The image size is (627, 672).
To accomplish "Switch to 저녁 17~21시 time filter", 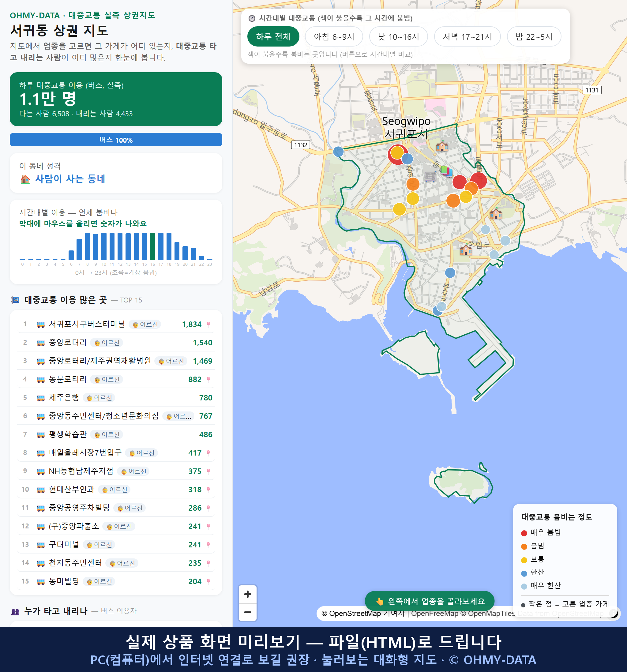I will point(467,36).
